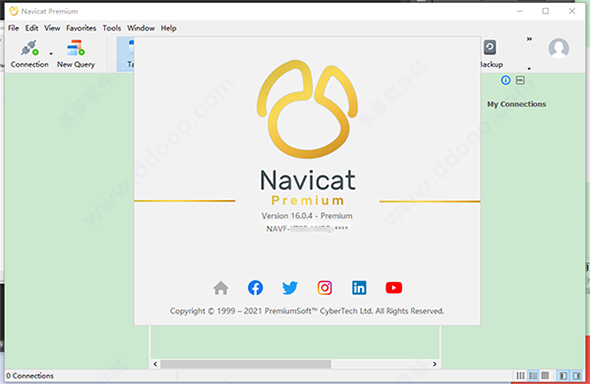The width and height of the screenshot is (590, 384).
Task: Open the Favorites menu
Action: point(81,28)
